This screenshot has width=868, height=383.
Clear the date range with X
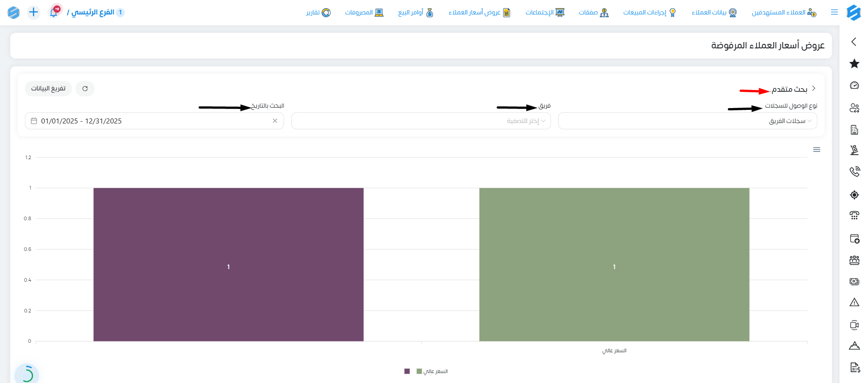[275, 121]
